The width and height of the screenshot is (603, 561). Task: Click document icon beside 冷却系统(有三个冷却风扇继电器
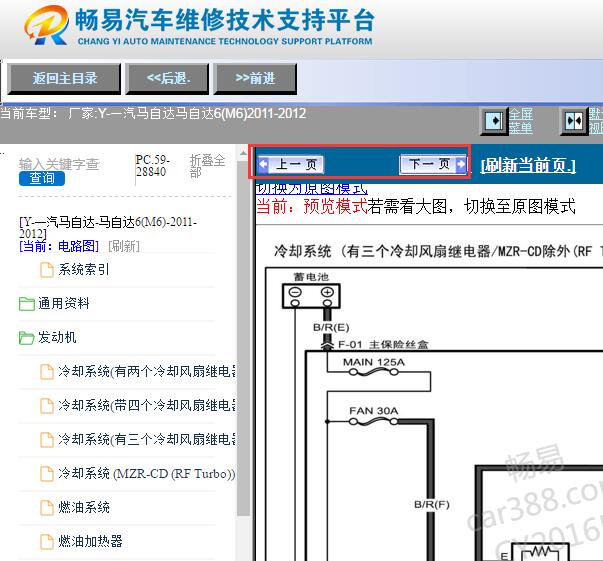point(47,439)
